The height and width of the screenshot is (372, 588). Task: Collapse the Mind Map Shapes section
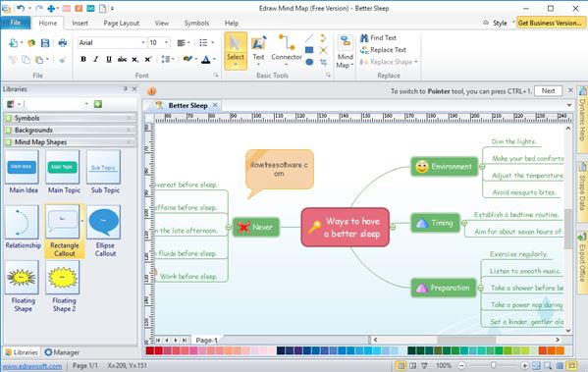point(70,142)
